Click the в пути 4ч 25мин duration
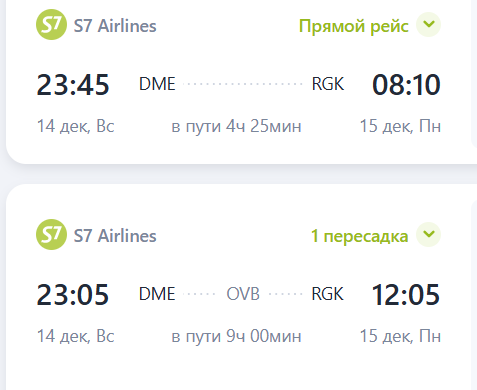This screenshot has height=390, width=477. point(236,126)
